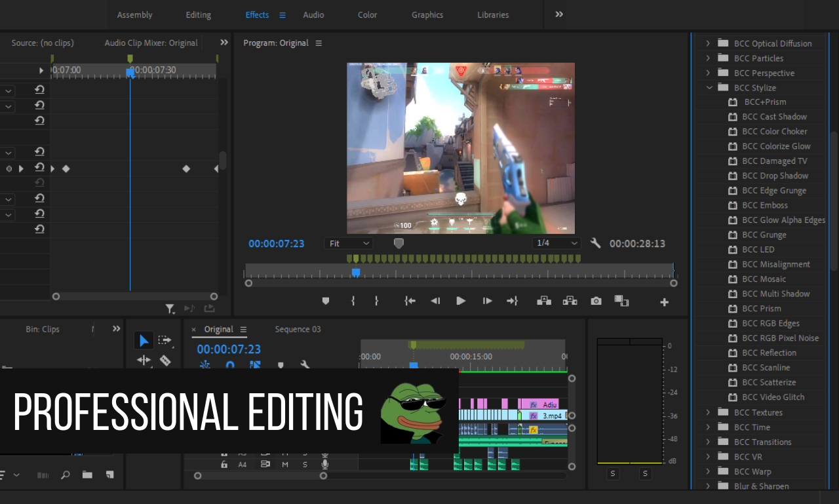The width and height of the screenshot is (839, 504).
Task: Mute track A4 with the M button
Action: [x=285, y=464]
